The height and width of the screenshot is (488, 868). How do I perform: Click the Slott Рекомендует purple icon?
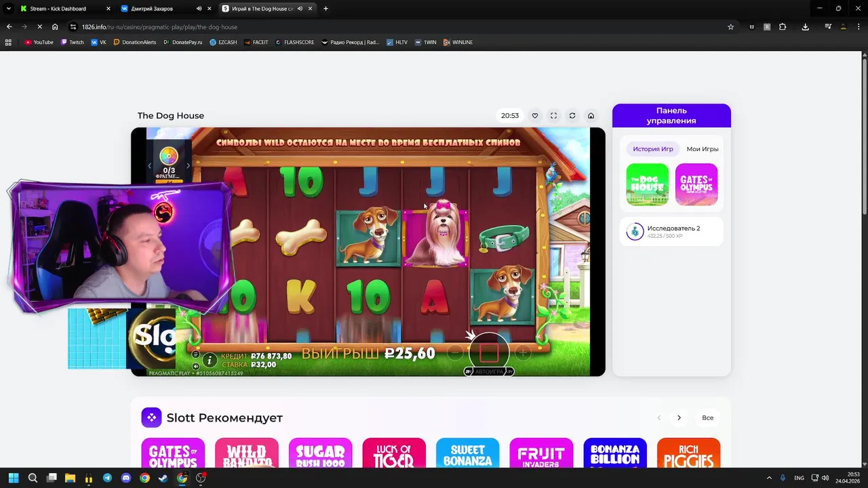(151, 418)
